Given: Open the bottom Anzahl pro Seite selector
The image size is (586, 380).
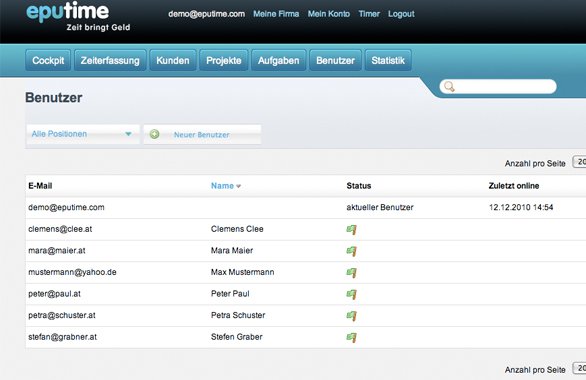Looking at the screenshot, I should click(x=579, y=368).
